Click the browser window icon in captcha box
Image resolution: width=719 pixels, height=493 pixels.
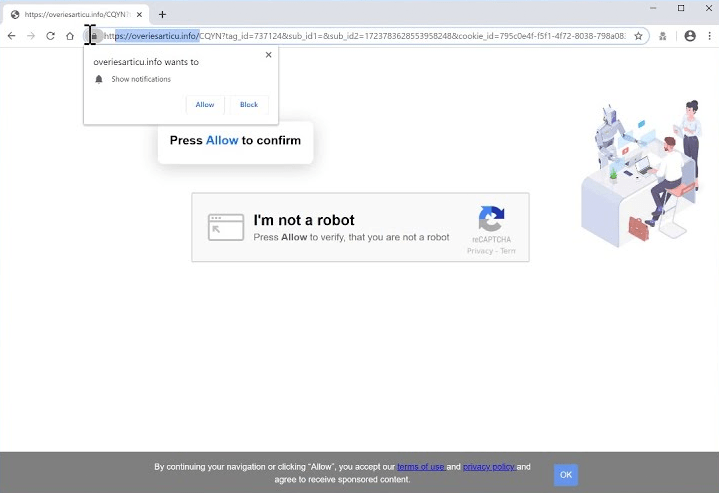click(x=226, y=227)
